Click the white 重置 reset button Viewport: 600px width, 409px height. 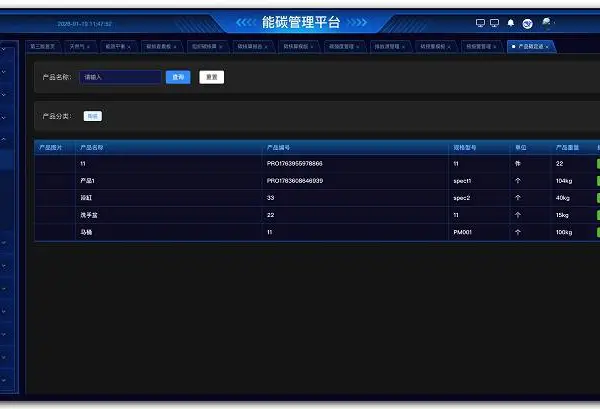point(212,77)
